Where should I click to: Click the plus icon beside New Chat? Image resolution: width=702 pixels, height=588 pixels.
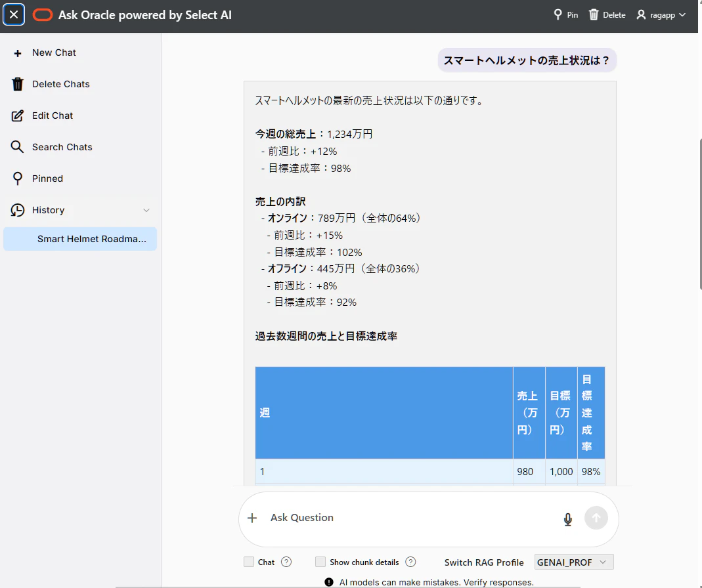coord(18,54)
